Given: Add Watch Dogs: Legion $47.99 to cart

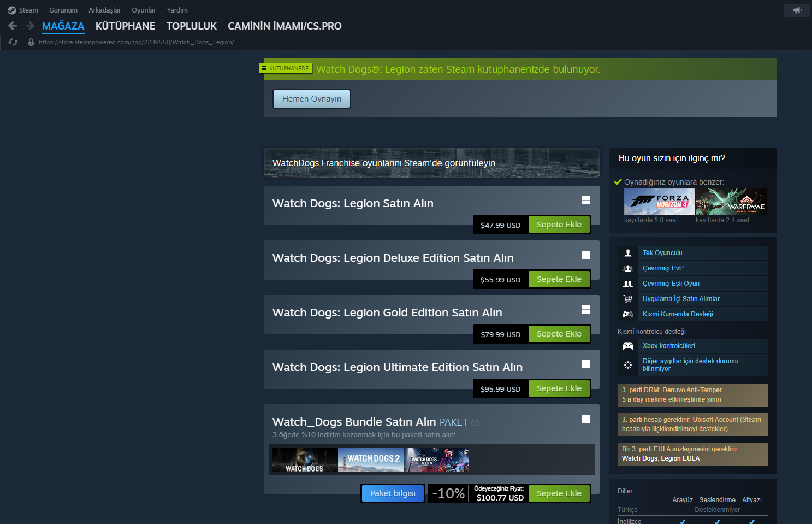Looking at the screenshot, I should click(559, 225).
